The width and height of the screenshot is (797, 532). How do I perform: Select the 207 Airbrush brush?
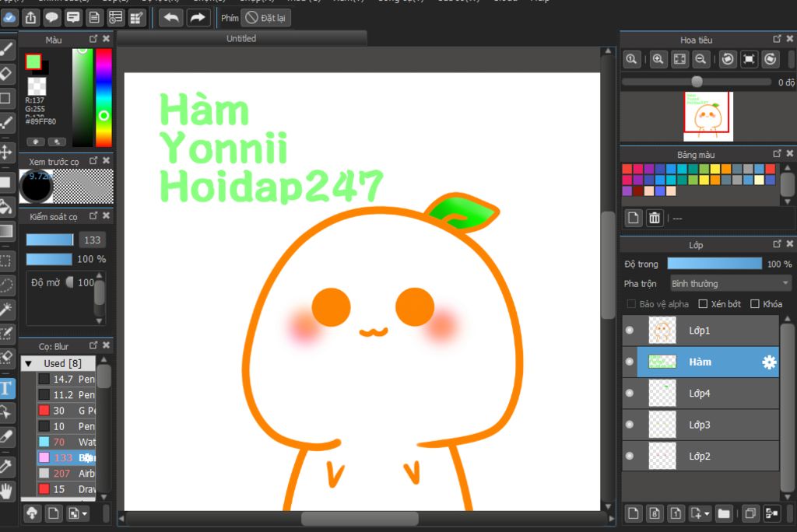[66, 474]
